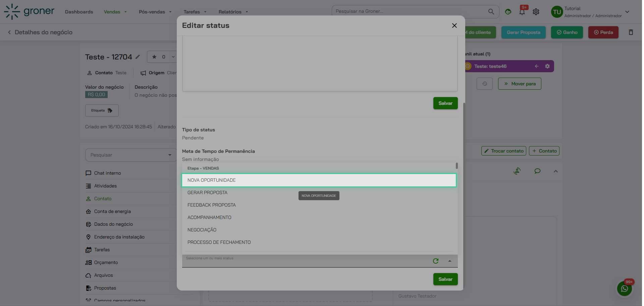Go back using Detalhes do negócio arrow
644x306 pixels.
coord(9,32)
